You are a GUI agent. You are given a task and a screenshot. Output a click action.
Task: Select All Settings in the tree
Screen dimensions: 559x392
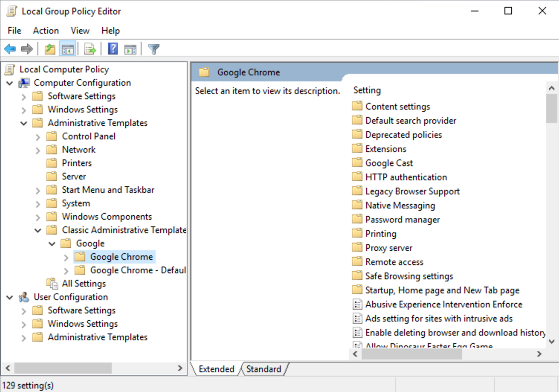(x=84, y=283)
